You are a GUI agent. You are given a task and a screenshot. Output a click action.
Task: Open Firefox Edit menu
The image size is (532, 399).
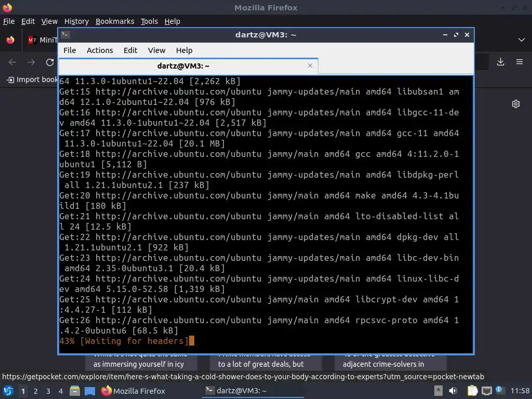click(x=28, y=21)
